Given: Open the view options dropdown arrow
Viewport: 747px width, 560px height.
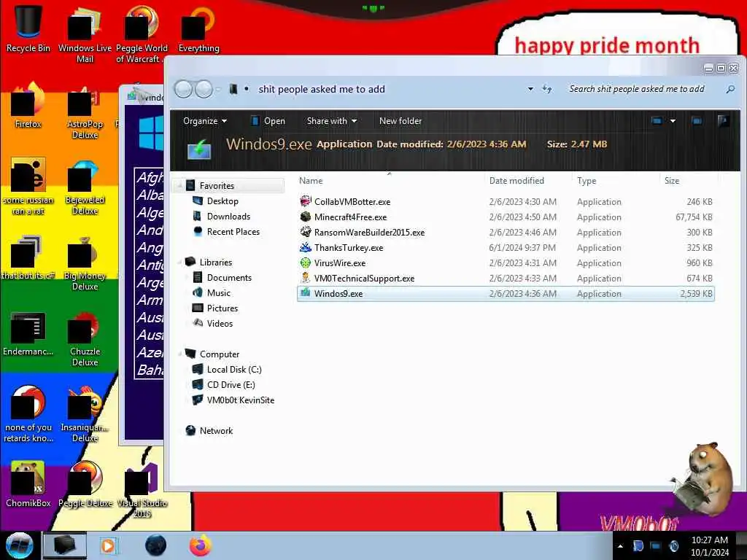Looking at the screenshot, I should 673,121.
